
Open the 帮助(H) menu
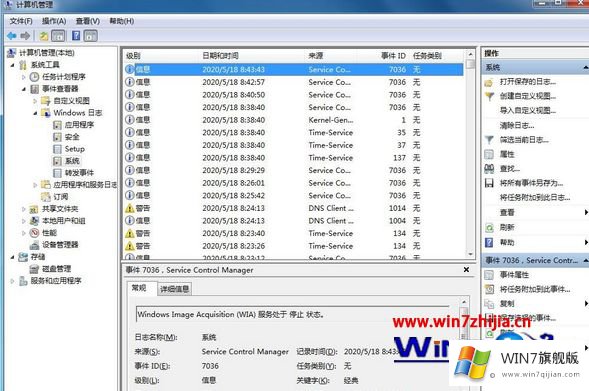[121, 21]
